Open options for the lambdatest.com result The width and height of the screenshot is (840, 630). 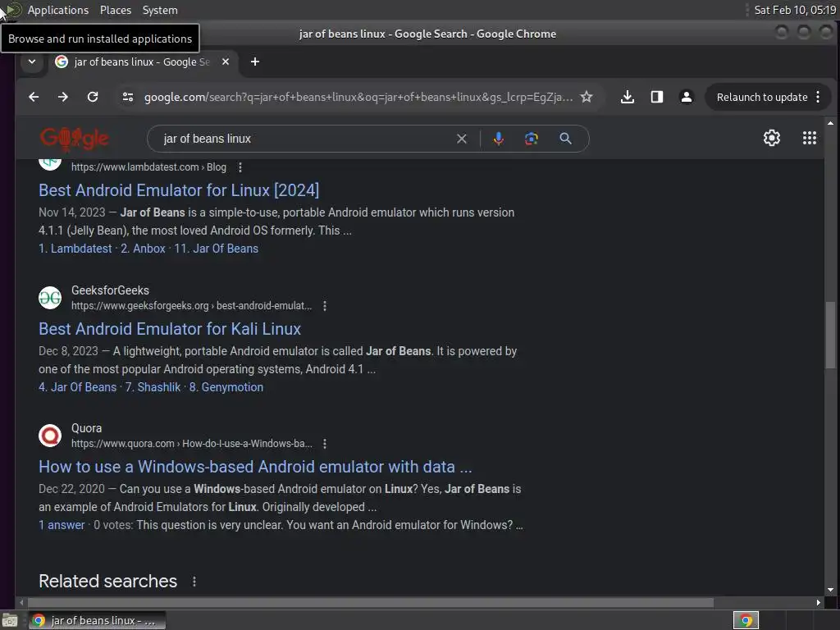point(240,167)
